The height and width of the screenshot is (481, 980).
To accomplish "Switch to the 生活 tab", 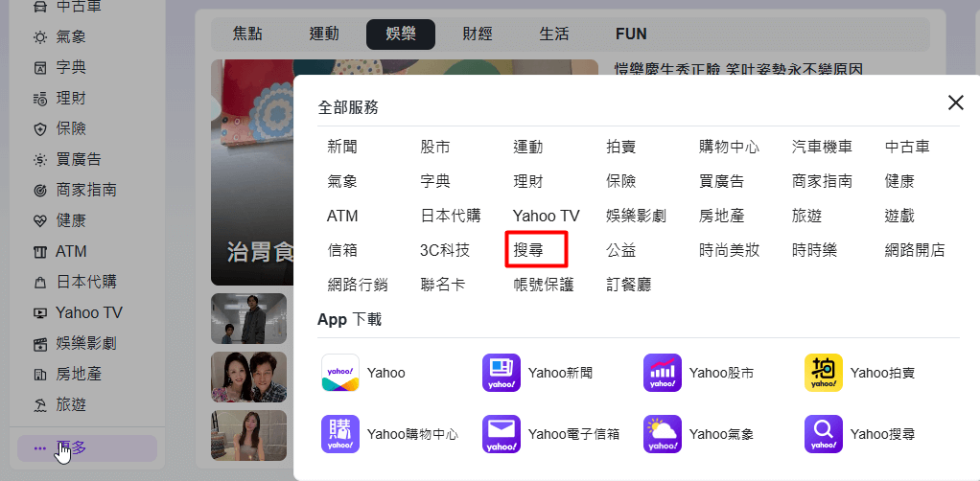I will point(554,34).
